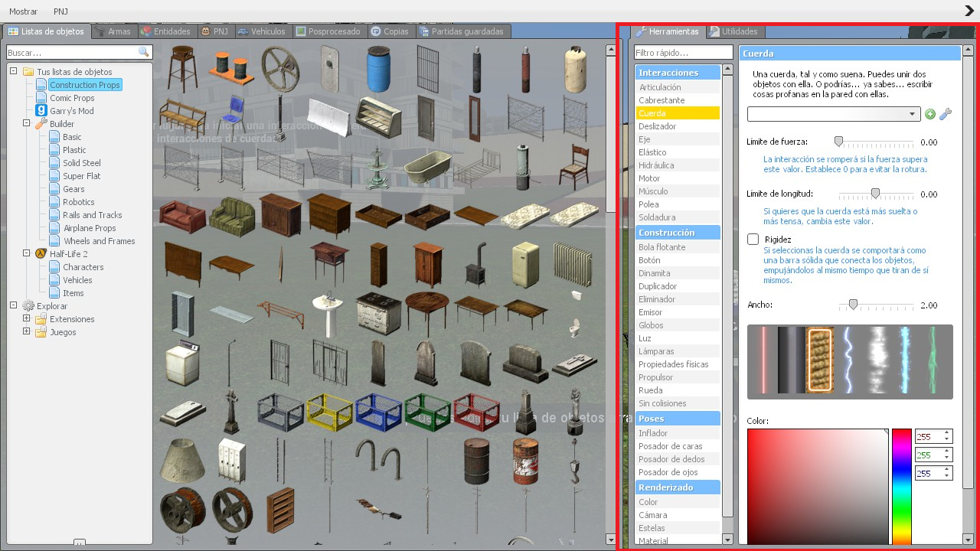The width and height of the screenshot is (980, 551).
Task: Collapse the Tus listas de objetos node
Action: pyautogui.click(x=13, y=71)
